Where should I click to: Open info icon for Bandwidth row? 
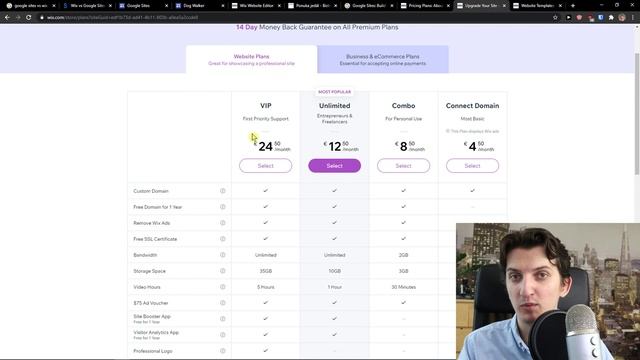223,255
